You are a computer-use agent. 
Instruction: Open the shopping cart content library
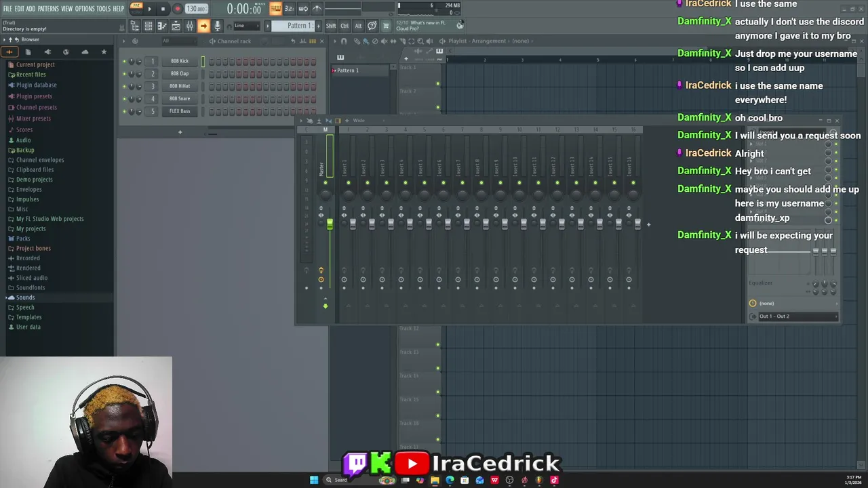(386, 26)
